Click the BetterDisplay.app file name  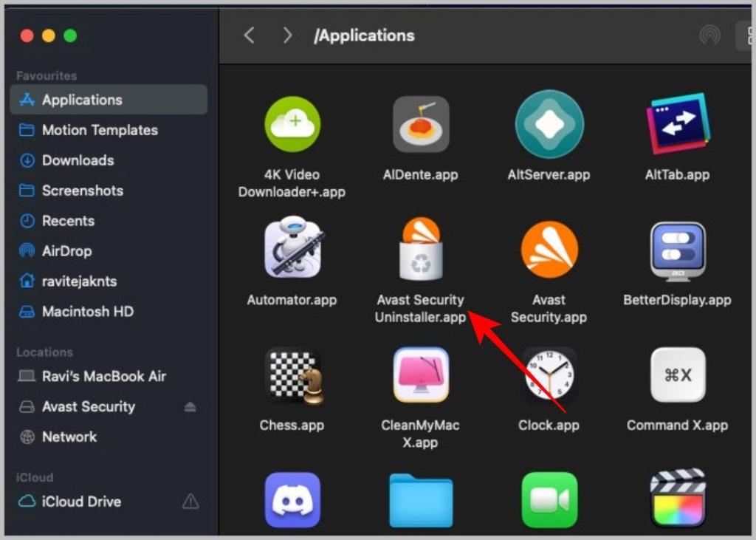678,300
